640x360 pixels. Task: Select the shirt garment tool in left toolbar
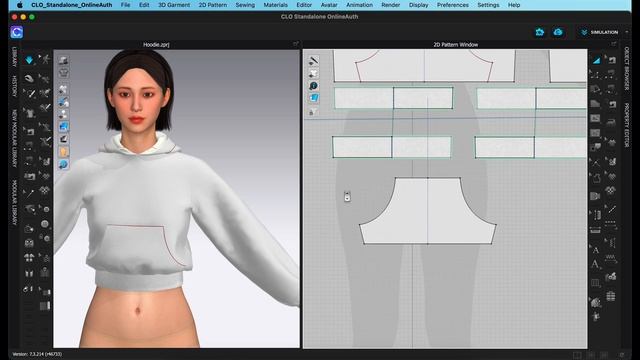tap(29, 112)
